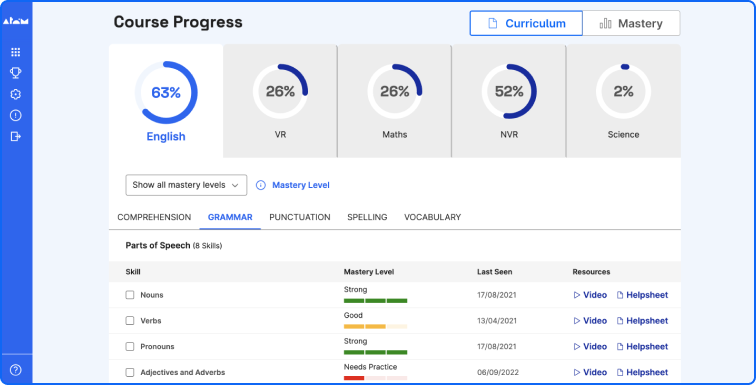This screenshot has width=756, height=385.
Task: Open the Comprehension tab
Action: coord(154,217)
